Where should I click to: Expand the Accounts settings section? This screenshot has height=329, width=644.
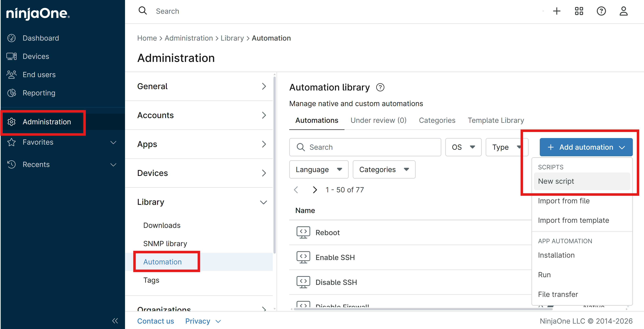(202, 115)
